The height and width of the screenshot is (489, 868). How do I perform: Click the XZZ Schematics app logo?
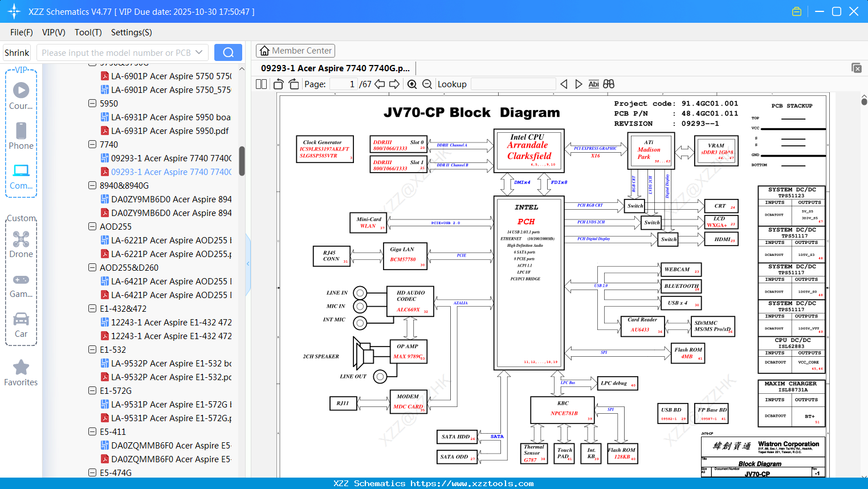pyautogui.click(x=14, y=11)
